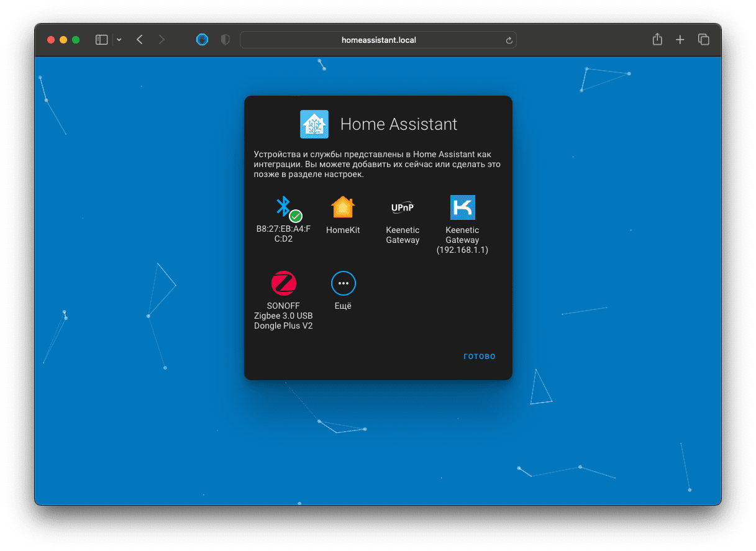The image size is (756, 551).
Task: Toggle the Safari sidebar
Action: click(x=102, y=40)
